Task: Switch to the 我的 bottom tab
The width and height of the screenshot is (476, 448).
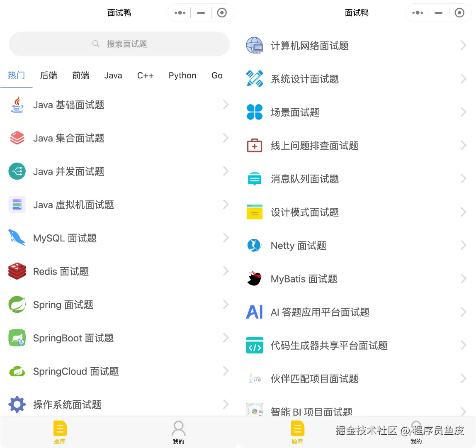Action: tap(178, 432)
